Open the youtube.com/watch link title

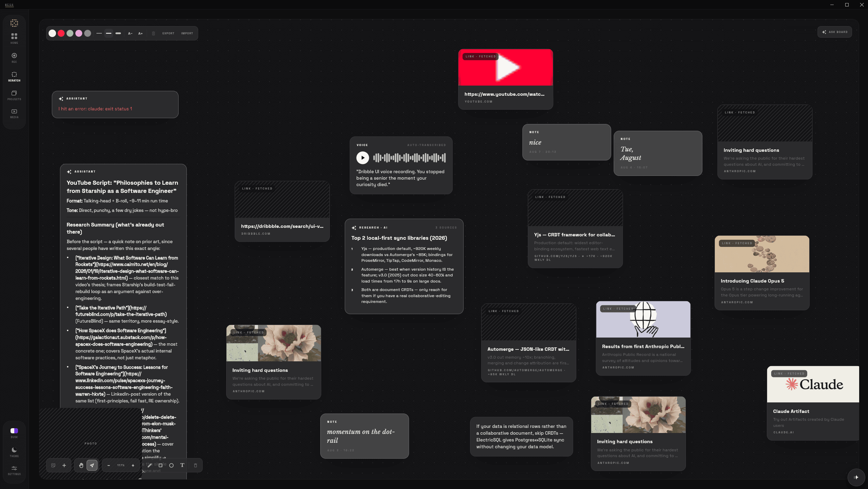pos(505,94)
